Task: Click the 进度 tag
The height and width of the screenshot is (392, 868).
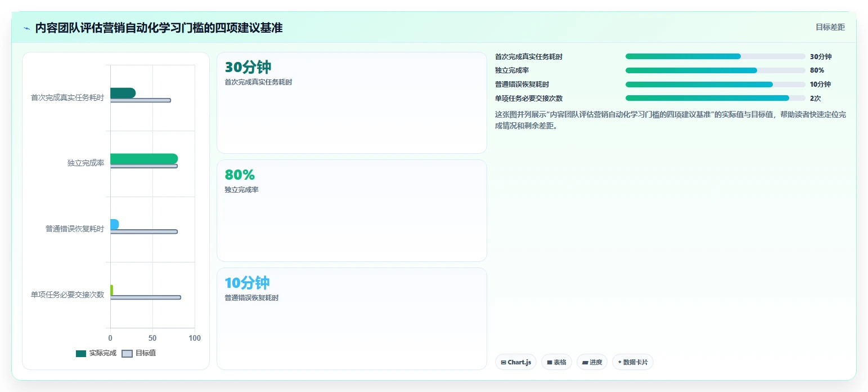Action: [592, 362]
